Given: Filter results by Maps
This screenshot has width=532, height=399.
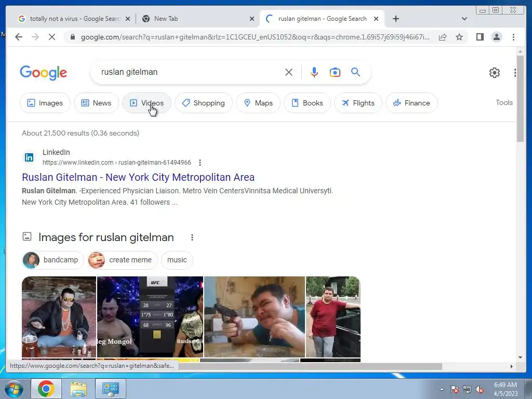Looking at the screenshot, I should click(258, 103).
